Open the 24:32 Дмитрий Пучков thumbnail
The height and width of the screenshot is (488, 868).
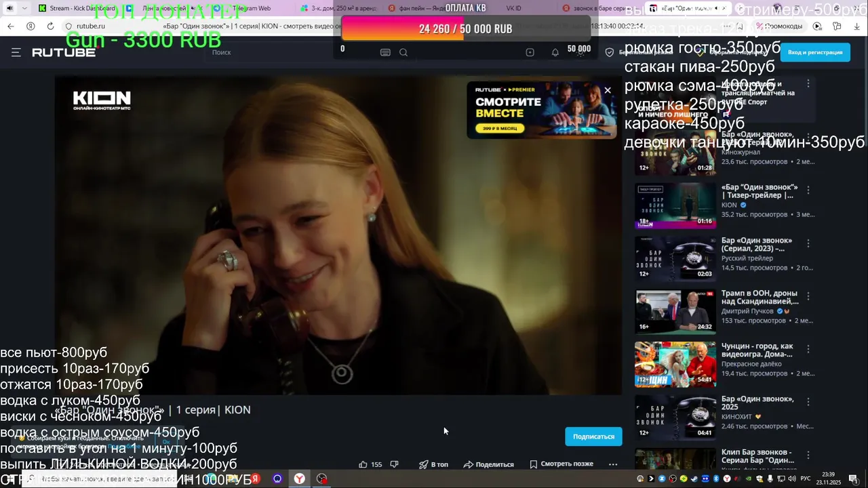coord(675,311)
